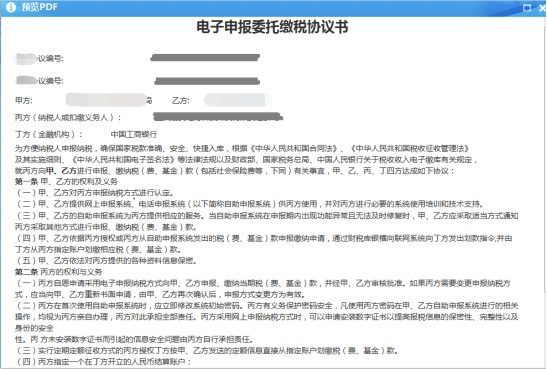Image resolution: width=547 pixels, height=369 pixels.
Task: Click the second 议编号 label
Action: coord(50,81)
